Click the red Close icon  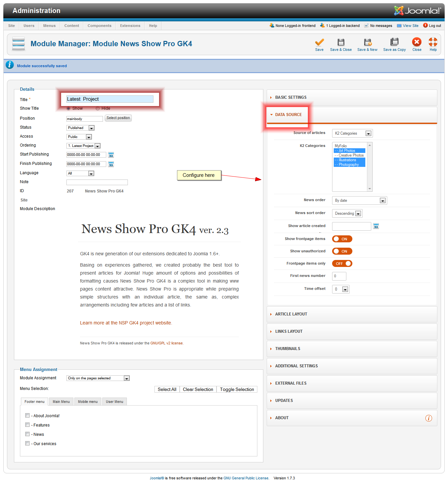[417, 42]
